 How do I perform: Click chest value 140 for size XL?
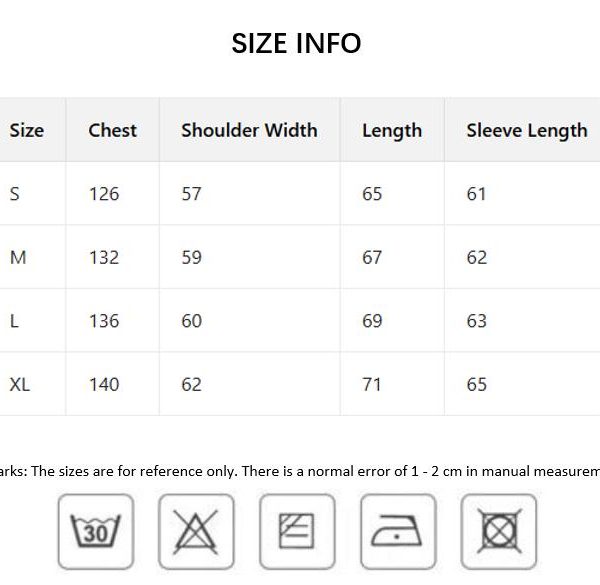pyautogui.click(x=104, y=384)
